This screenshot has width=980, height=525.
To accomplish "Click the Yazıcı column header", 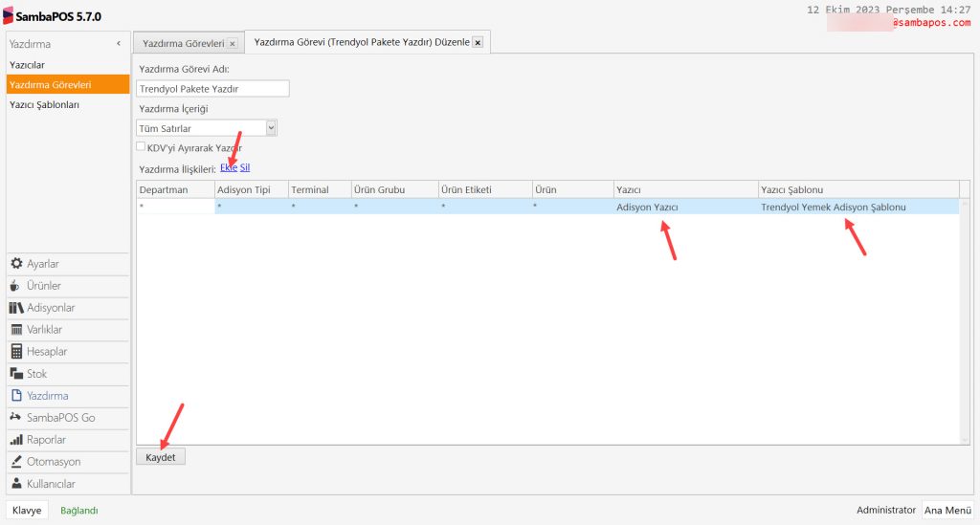I will coord(686,189).
